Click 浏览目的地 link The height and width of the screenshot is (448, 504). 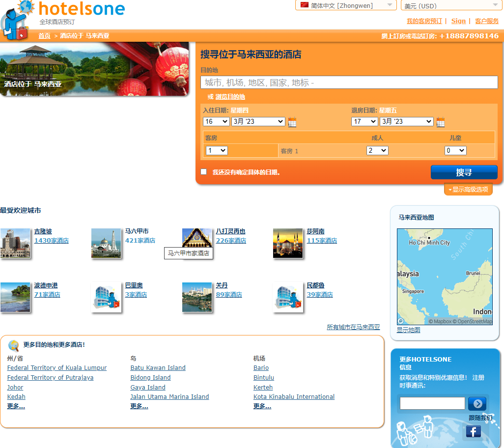coord(230,97)
